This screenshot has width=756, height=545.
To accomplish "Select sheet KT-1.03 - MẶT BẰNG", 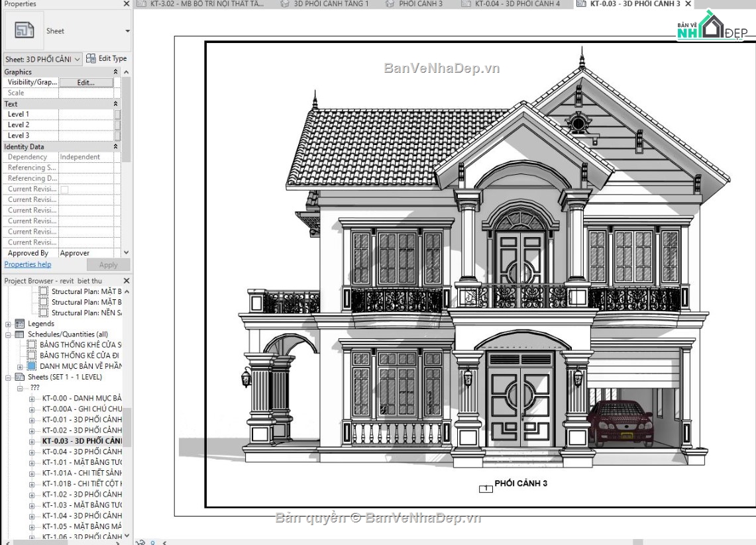I will coord(82,505).
